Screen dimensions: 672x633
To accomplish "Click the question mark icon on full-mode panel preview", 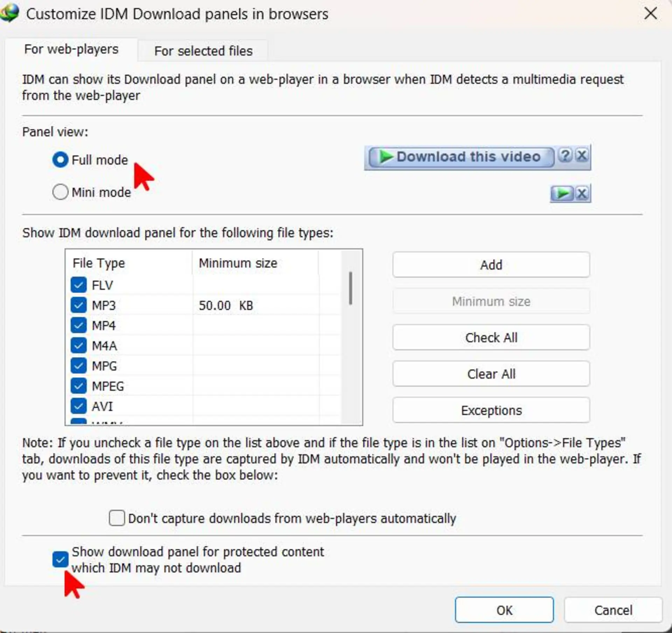I will pos(565,155).
